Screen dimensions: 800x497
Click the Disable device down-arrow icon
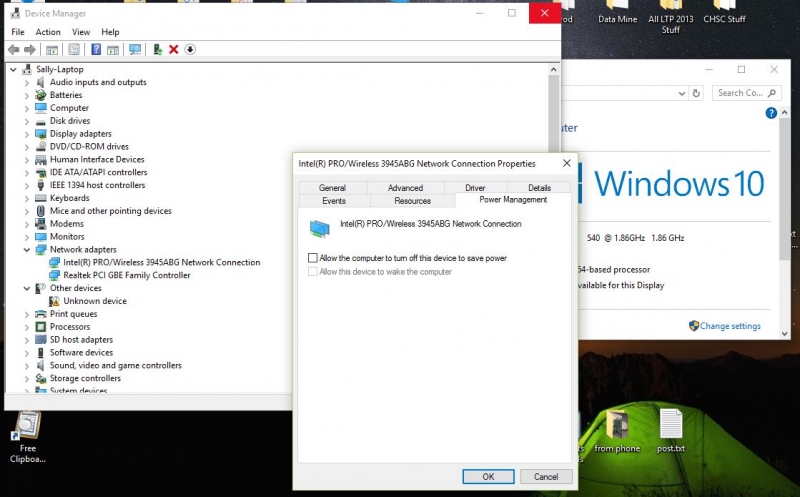tap(190, 49)
